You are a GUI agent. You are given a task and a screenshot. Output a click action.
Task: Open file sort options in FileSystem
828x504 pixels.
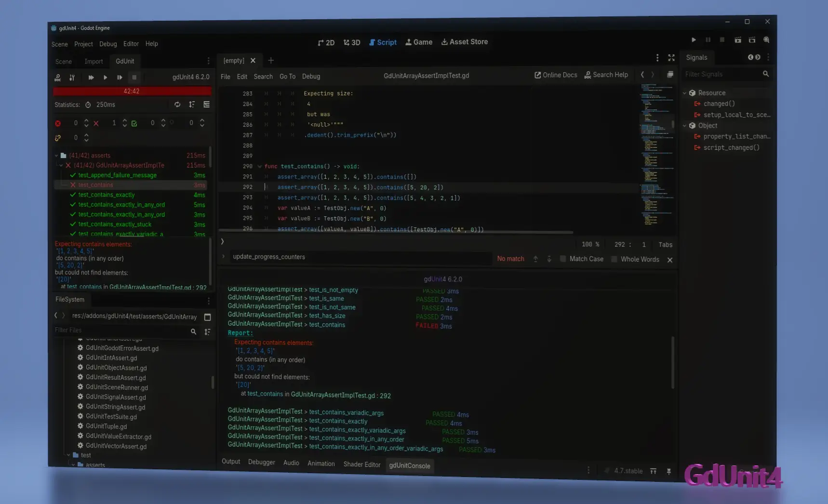tap(207, 332)
